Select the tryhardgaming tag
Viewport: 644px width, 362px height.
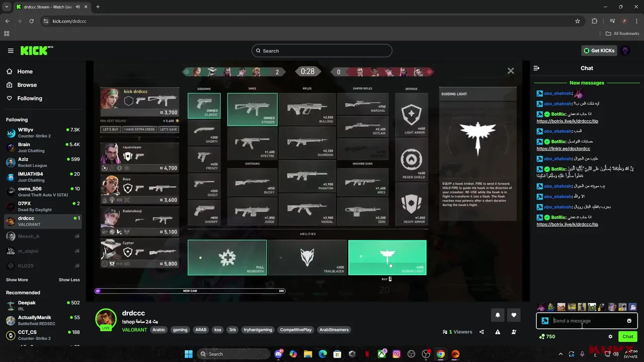(258, 330)
